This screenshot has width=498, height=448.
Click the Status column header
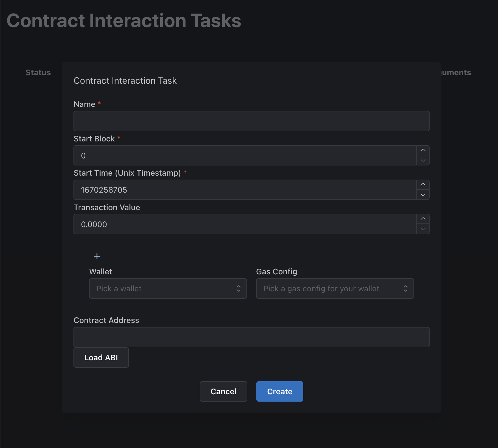[x=38, y=73]
